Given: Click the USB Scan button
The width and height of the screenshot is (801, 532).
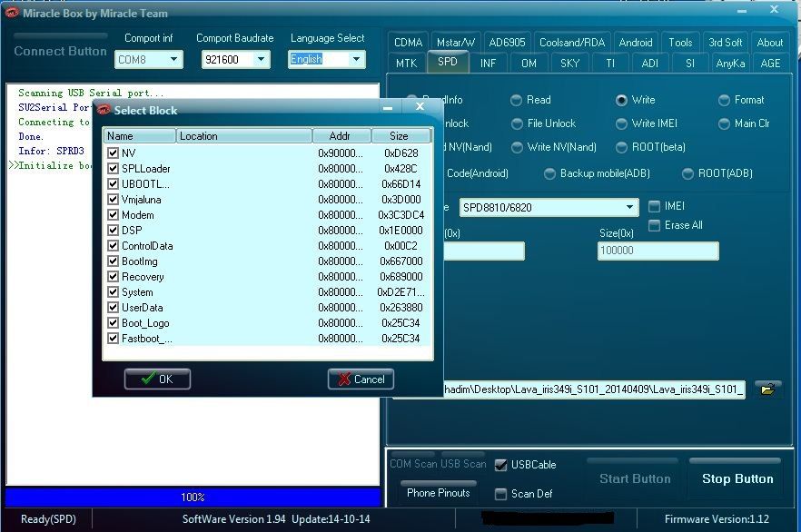Looking at the screenshot, I should click(463, 464).
